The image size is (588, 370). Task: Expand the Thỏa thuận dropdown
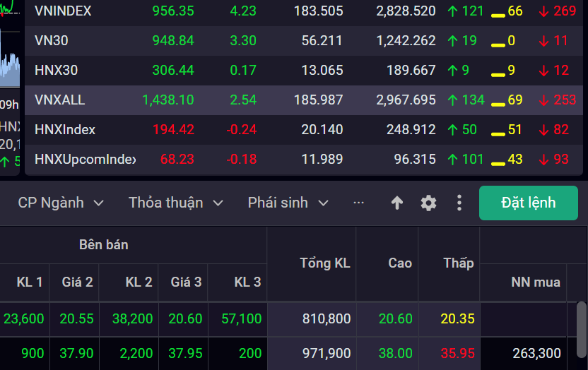point(176,203)
